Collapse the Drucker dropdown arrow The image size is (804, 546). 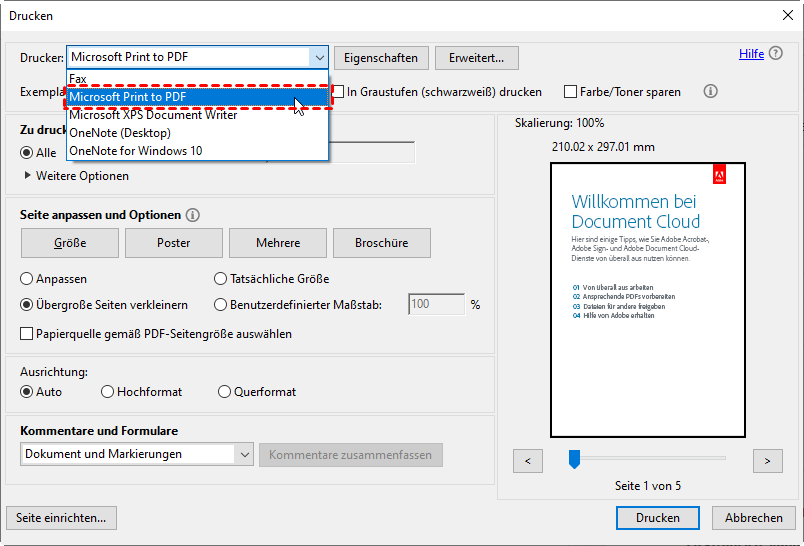coord(319,57)
